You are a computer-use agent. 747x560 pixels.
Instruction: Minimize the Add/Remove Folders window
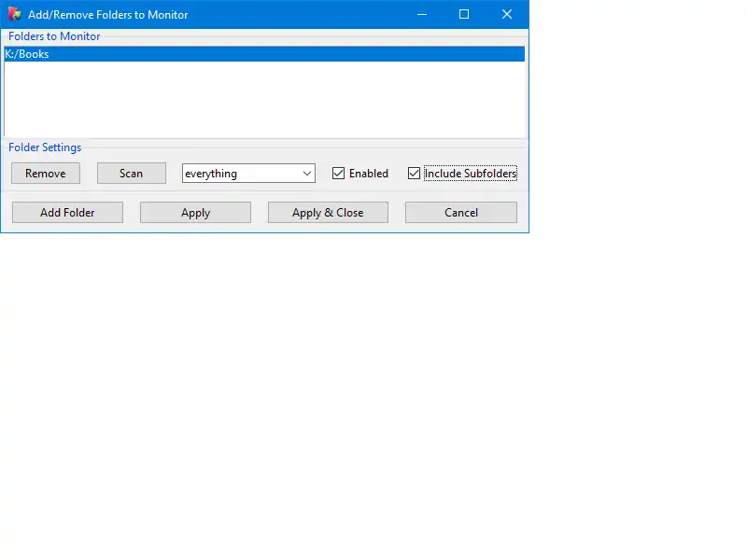pos(422,14)
